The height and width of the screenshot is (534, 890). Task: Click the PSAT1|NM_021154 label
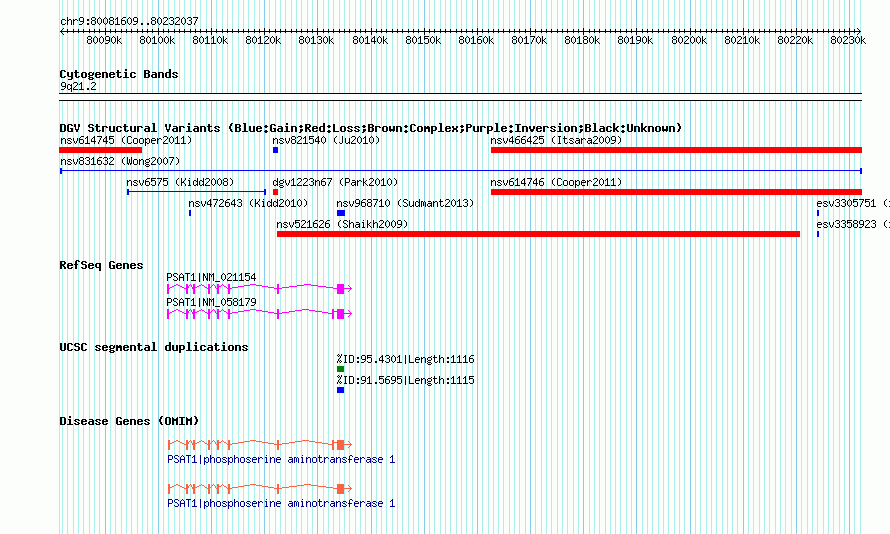(x=211, y=277)
